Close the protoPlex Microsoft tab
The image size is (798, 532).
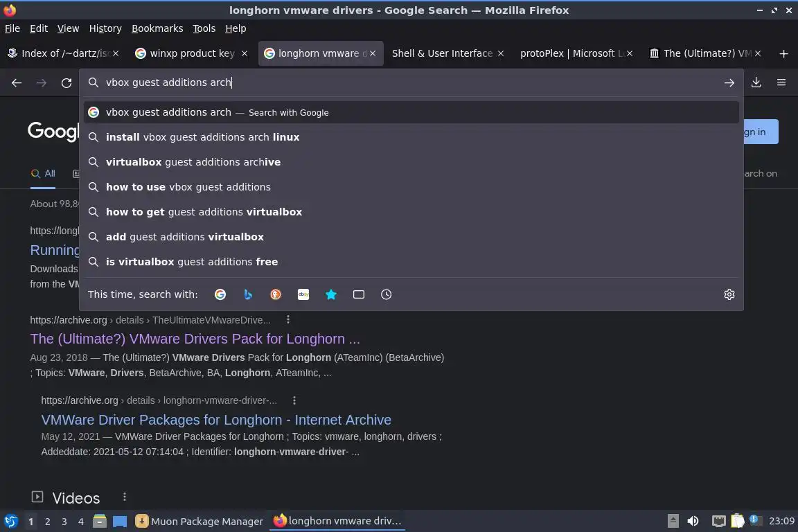point(630,53)
